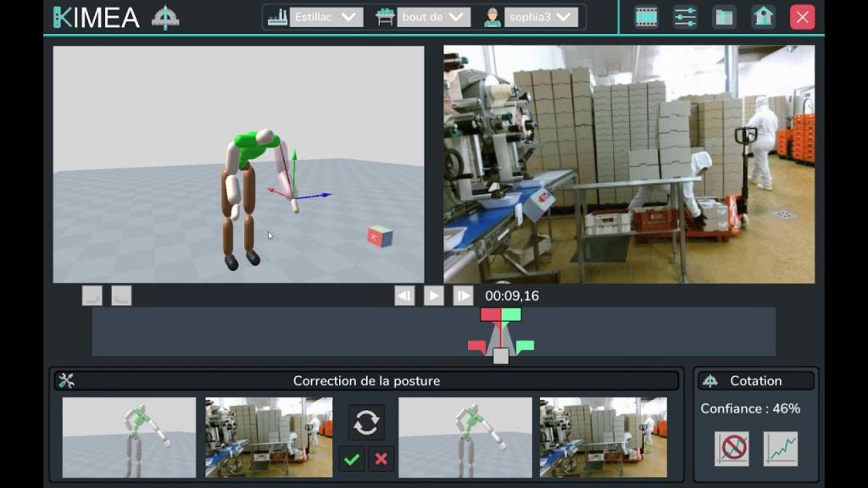Step back one frame

coord(404,296)
